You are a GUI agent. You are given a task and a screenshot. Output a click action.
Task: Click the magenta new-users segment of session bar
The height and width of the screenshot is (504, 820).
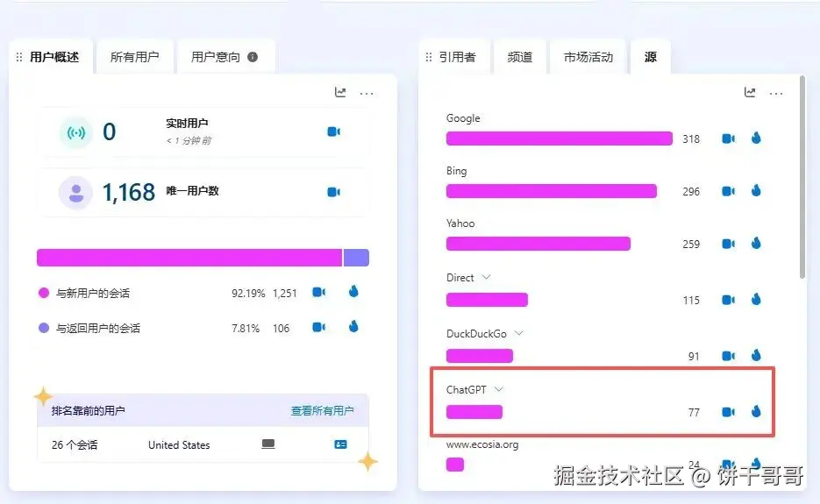tap(189, 258)
